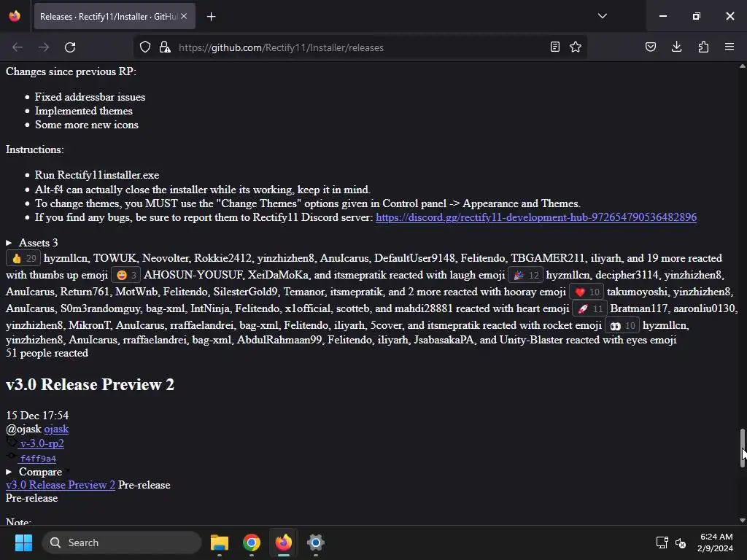Click 'Implemented themes' bullet text

[x=83, y=111]
